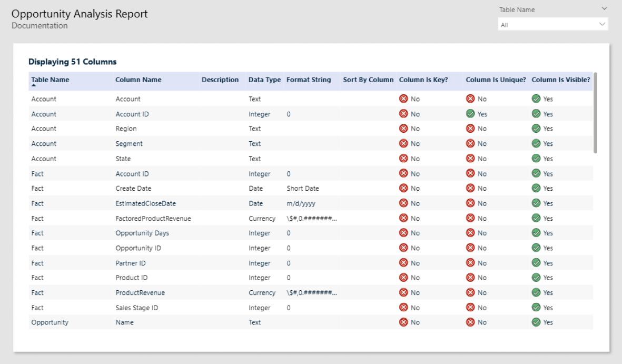
Task: Click the Column Is Unique? header
Action: [496, 80]
